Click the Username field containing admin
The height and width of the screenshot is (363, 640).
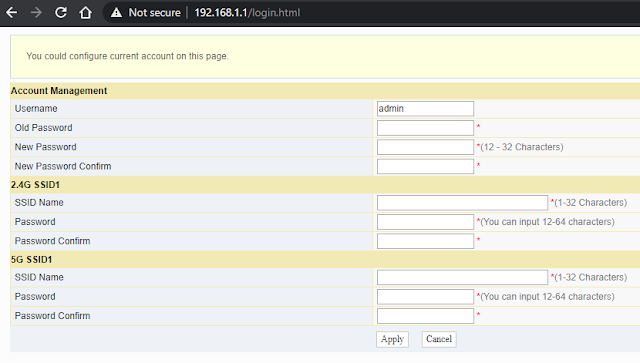[x=425, y=109]
